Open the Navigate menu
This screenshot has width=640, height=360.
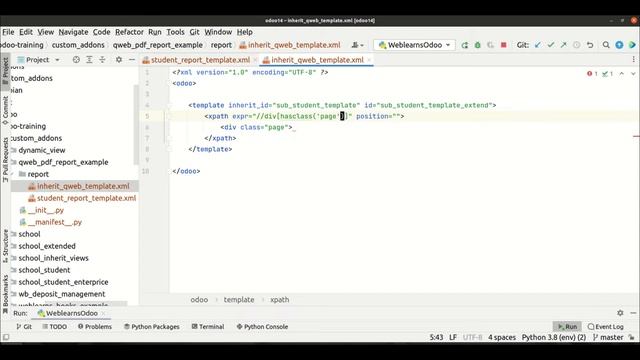point(73,32)
